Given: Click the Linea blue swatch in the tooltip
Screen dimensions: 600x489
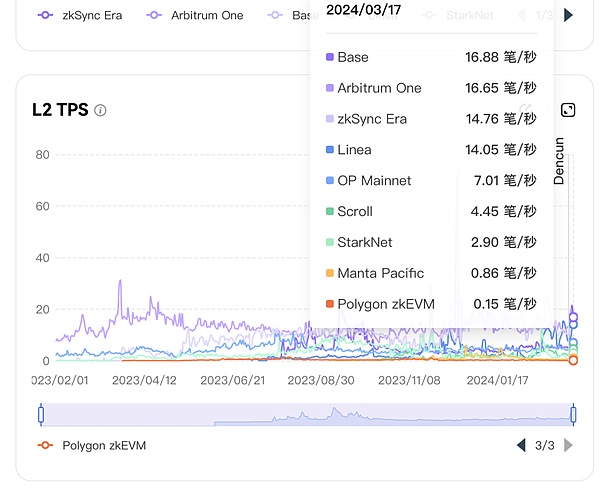Looking at the screenshot, I should click(x=330, y=150).
